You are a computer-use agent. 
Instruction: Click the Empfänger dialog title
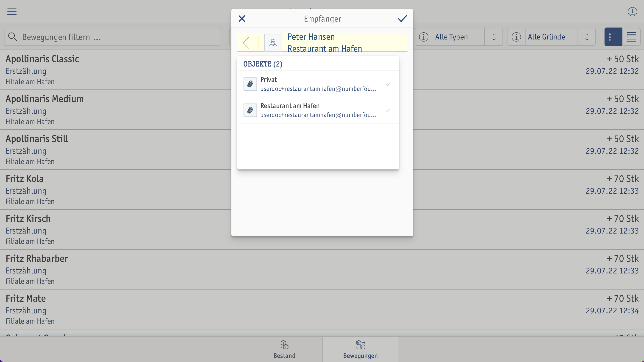pos(322,19)
